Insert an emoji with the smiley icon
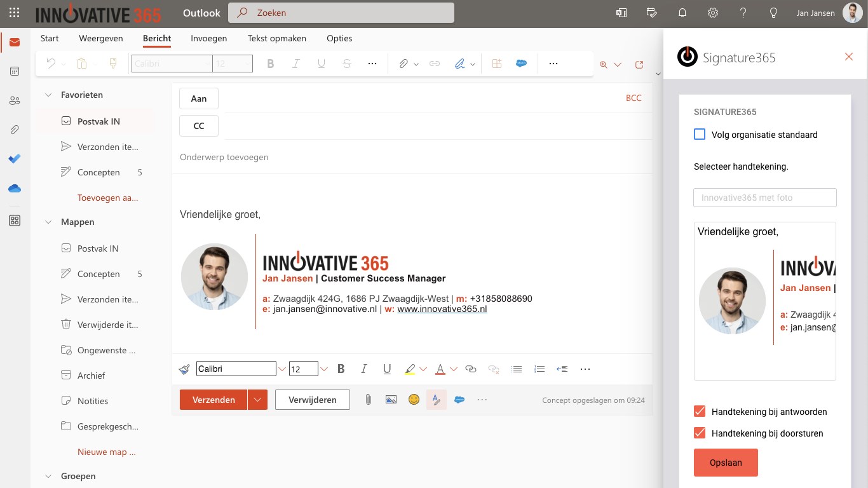The width and height of the screenshot is (868, 488). coord(414,400)
